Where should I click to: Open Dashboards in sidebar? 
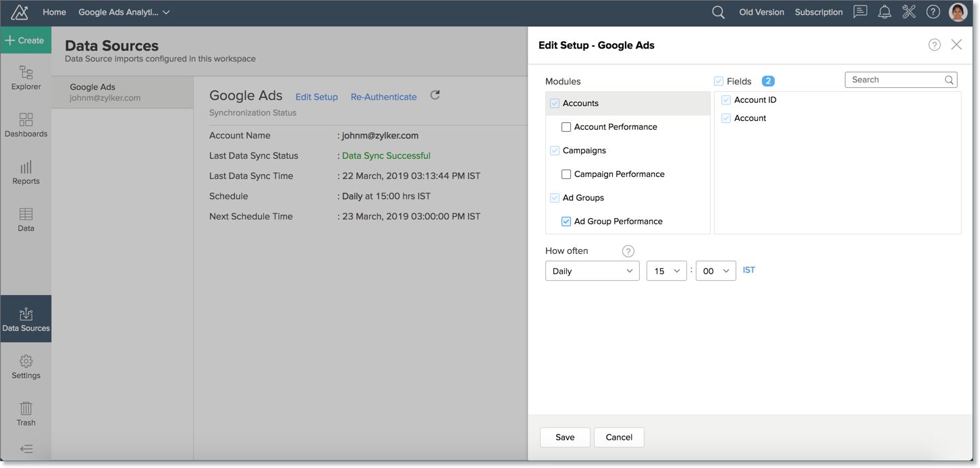point(26,126)
